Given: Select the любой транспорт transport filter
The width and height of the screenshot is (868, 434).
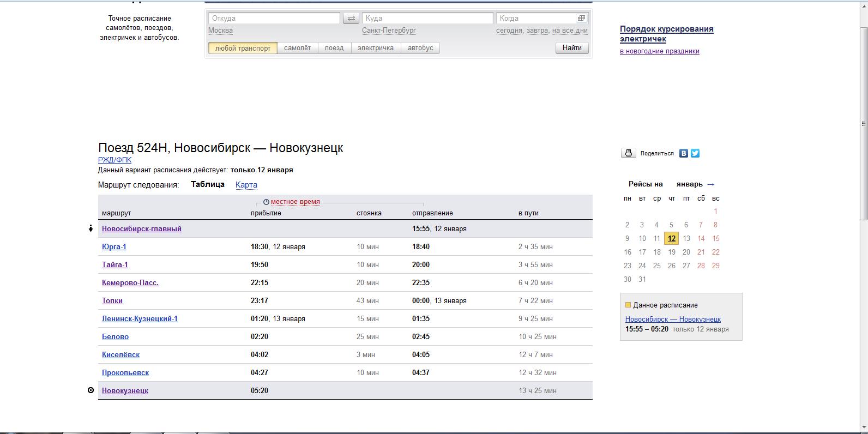Looking at the screenshot, I should [243, 48].
